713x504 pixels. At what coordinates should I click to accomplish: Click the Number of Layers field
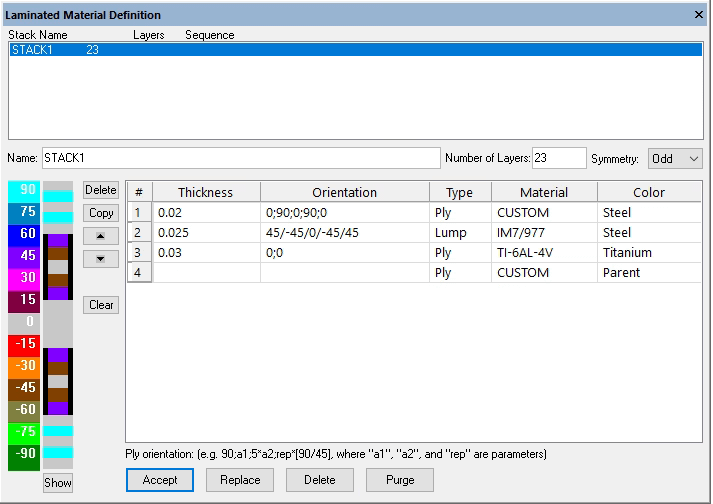(559, 158)
